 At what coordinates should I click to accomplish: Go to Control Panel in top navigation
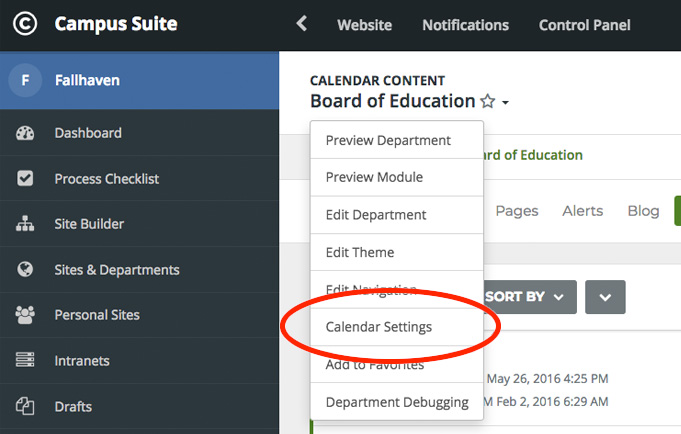tap(585, 25)
